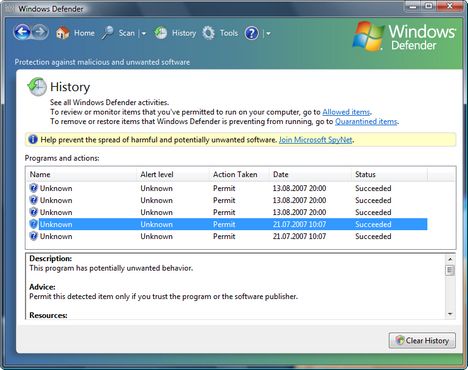Go back with the Back arrow button

tap(22, 32)
